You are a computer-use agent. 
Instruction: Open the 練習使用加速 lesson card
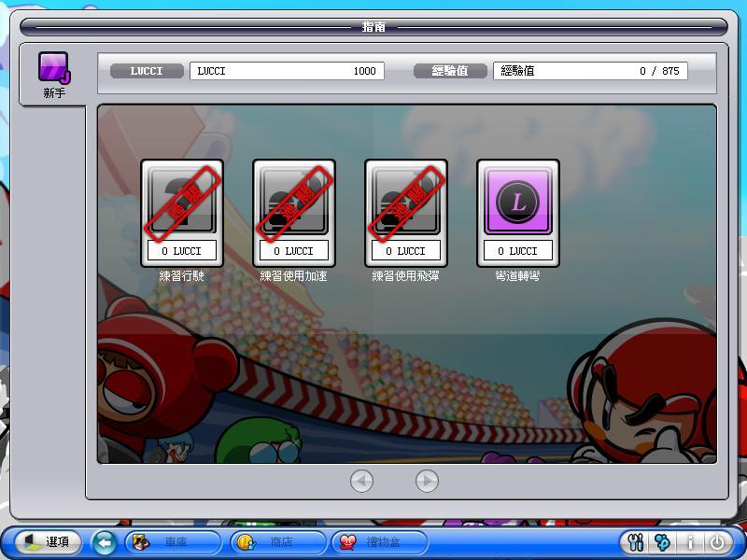(x=294, y=213)
